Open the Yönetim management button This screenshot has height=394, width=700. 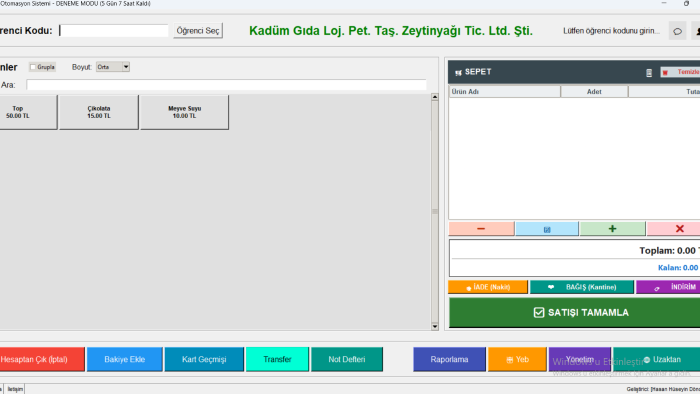point(580,359)
